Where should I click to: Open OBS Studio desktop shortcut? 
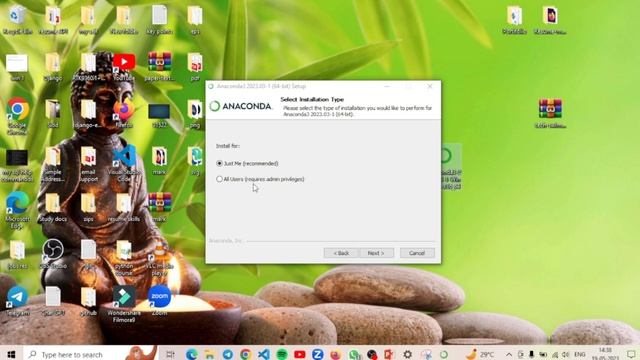[x=53, y=254]
